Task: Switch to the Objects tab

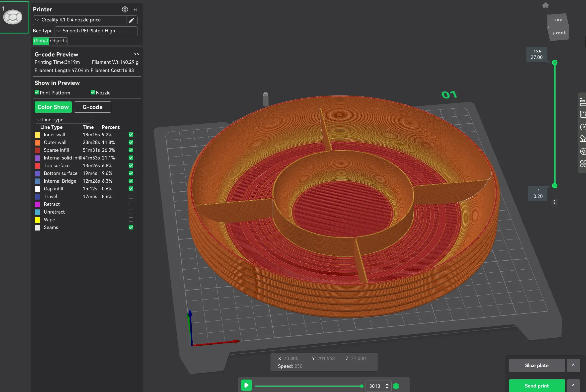Action: [59, 41]
